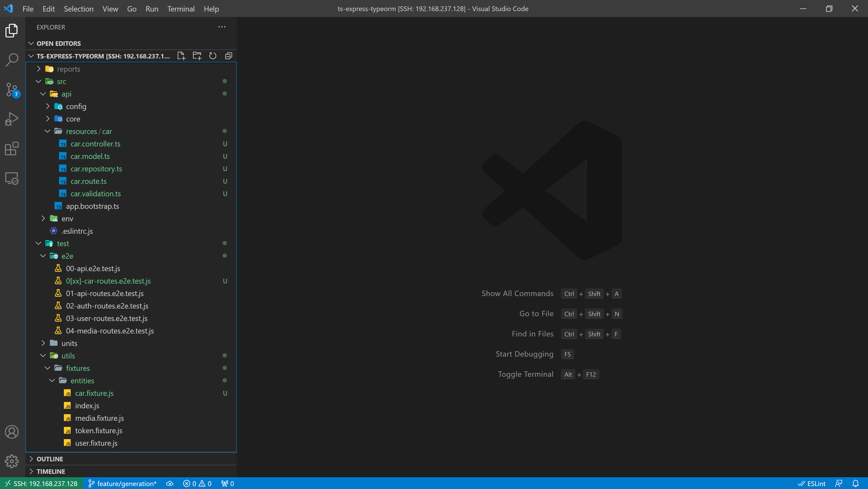
Task: Open the Run and Debug view
Action: [12, 119]
